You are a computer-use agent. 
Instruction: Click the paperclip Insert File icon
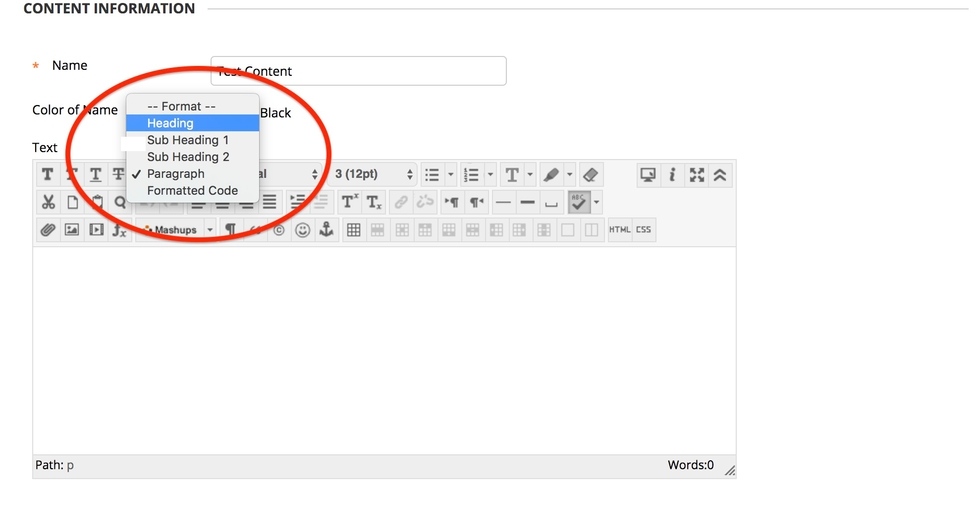(x=47, y=230)
